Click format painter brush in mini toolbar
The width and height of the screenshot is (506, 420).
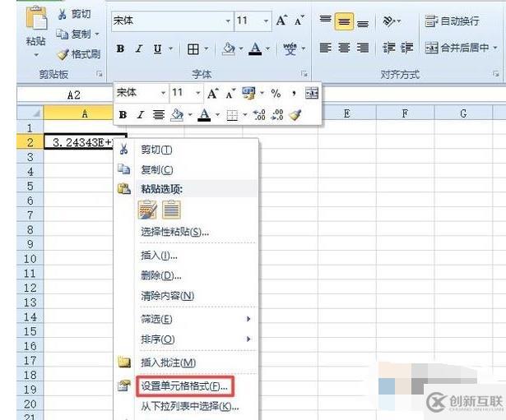tap(295, 115)
